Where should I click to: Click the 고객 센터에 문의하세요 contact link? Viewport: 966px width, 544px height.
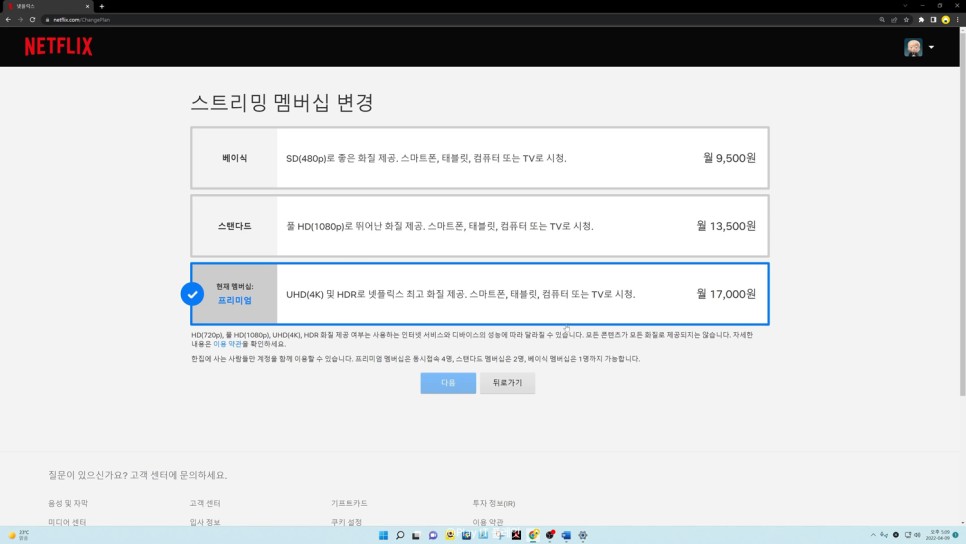point(178,475)
